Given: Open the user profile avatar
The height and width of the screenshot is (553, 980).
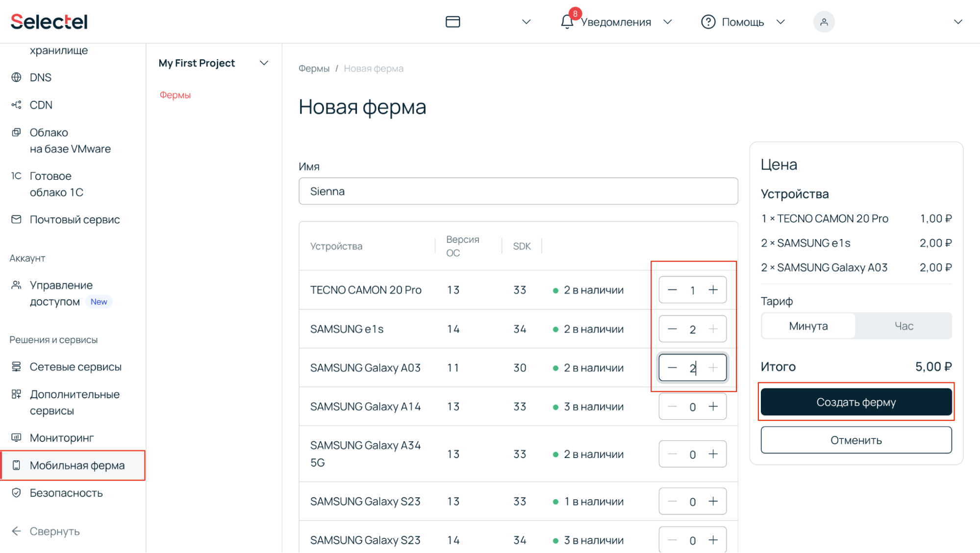Looking at the screenshot, I should coord(824,22).
